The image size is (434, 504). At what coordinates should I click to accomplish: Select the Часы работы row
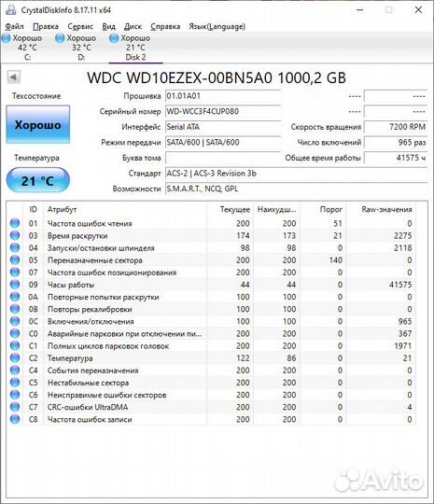tap(211, 285)
